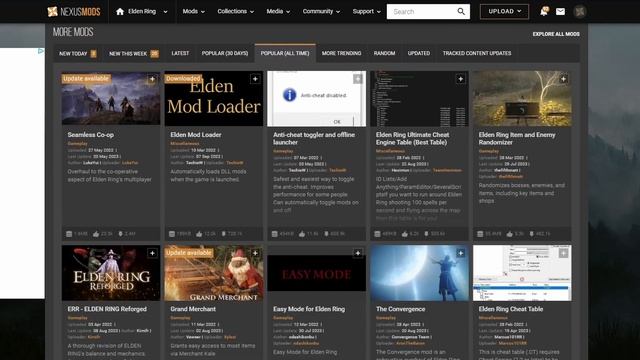This screenshot has height=360, width=640.
Task: Switch to the Updated tab
Action: tap(419, 53)
